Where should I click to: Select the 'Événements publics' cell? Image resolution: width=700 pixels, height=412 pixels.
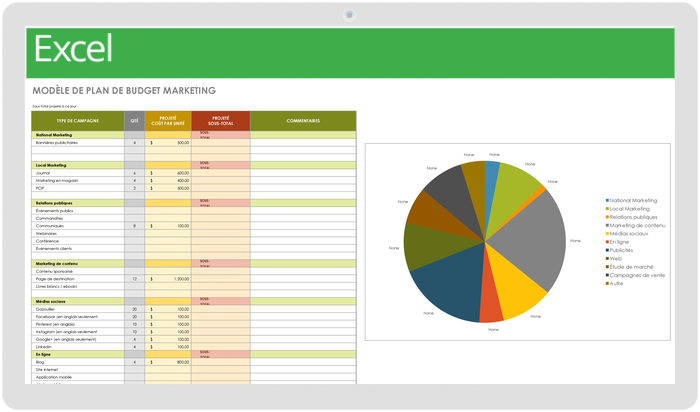coord(78,211)
